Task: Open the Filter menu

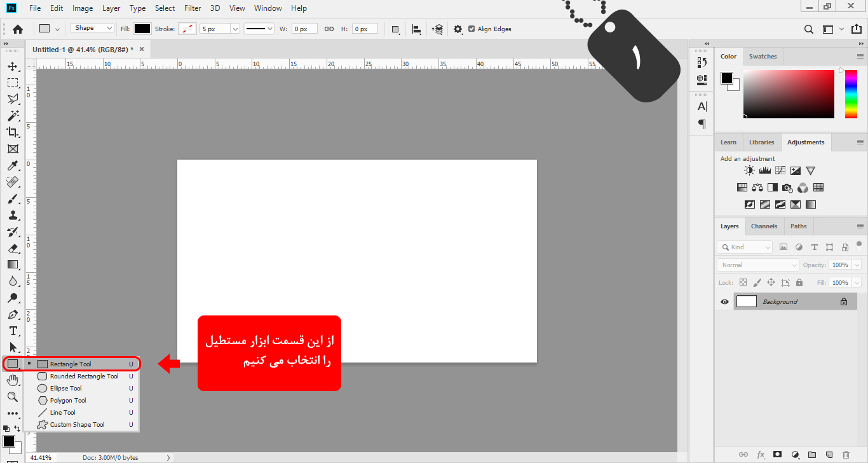Action: [x=193, y=8]
